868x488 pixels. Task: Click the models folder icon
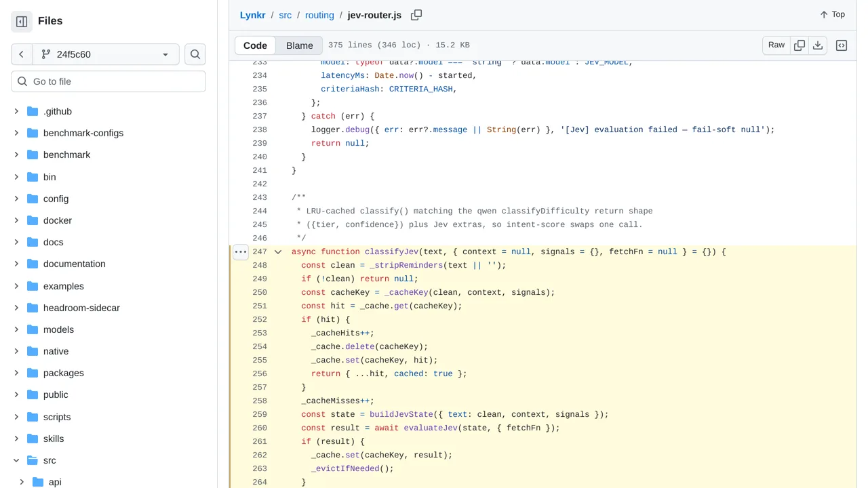33,329
